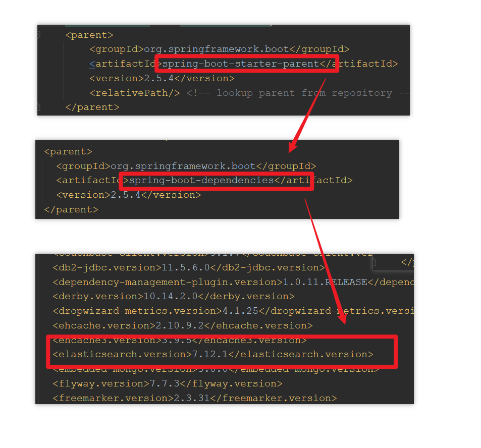Click the derby.version 10.14.2.0 line
The height and width of the screenshot is (448, 481).
tap(174, 297)
